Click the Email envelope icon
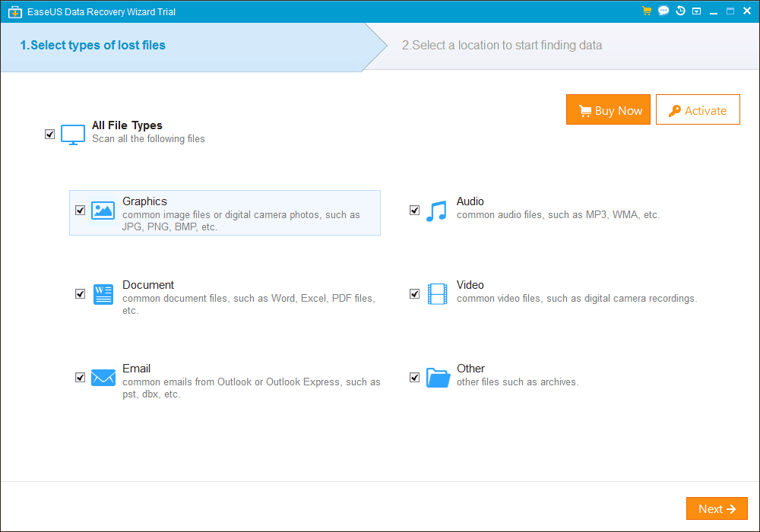This screenshot has height=532, width=760. [103, 378]
